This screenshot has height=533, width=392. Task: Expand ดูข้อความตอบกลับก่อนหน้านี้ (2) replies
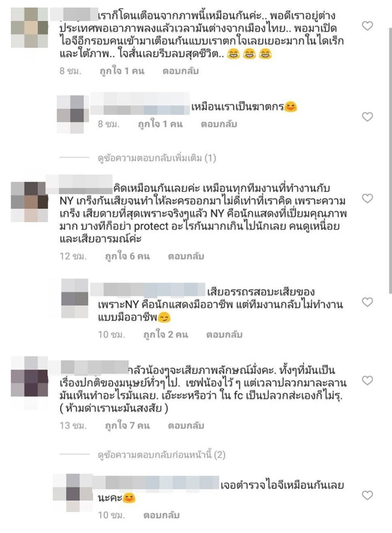161,454
